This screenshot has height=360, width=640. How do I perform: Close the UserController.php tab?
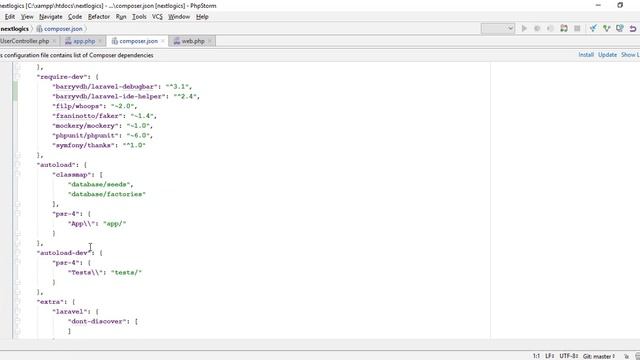pyautogui.click(x=54, y=41)
